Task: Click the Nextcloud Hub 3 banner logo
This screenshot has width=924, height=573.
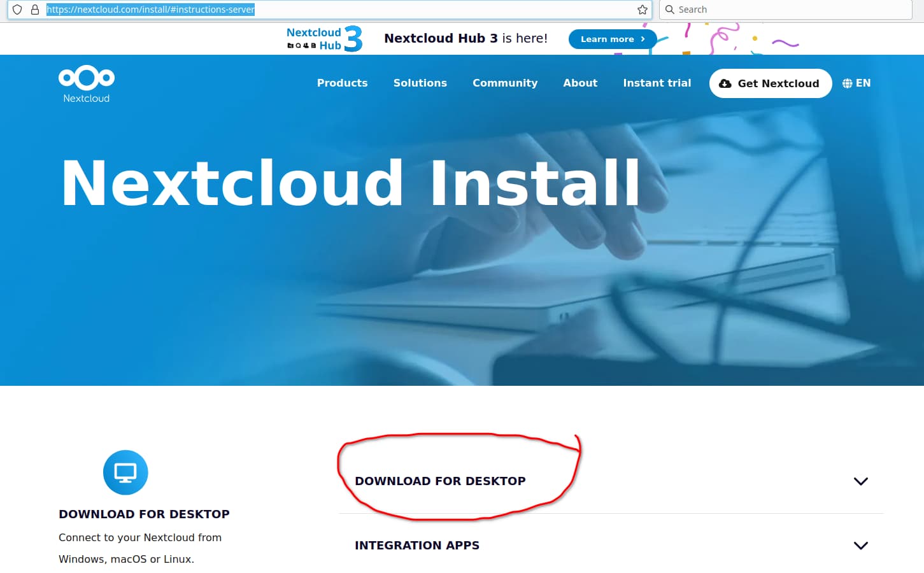Action: tap(324, 39)
